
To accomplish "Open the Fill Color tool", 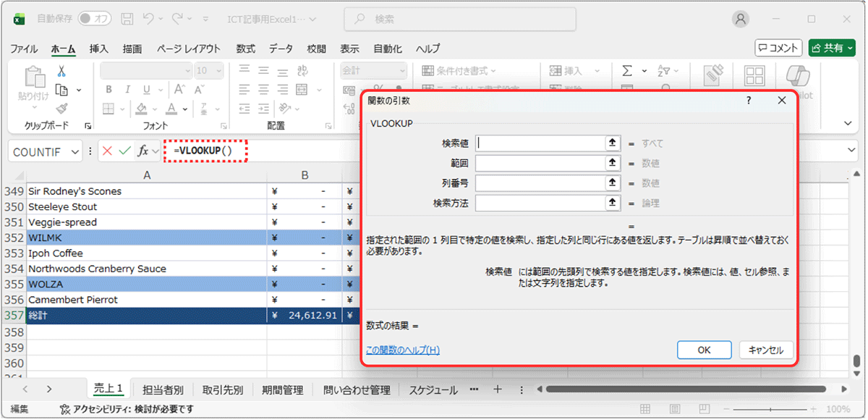I will [141, 109].
